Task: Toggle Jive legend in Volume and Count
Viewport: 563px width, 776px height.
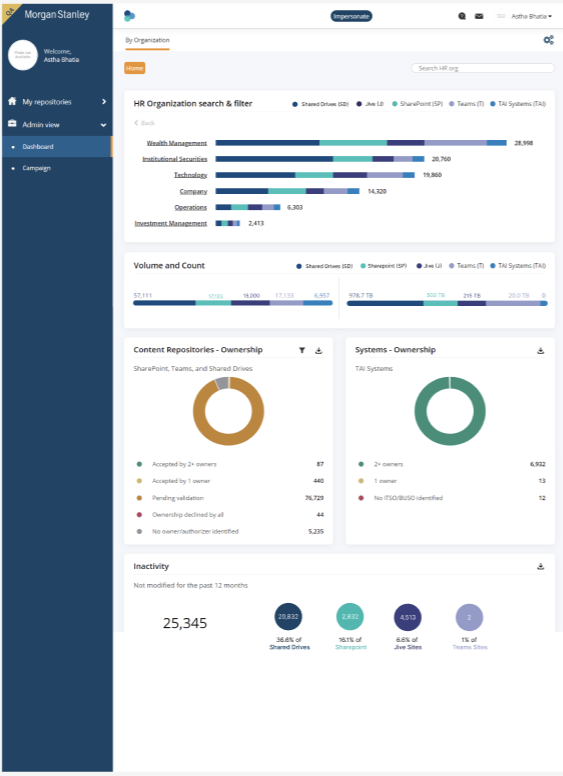Action: pos(429,266)
